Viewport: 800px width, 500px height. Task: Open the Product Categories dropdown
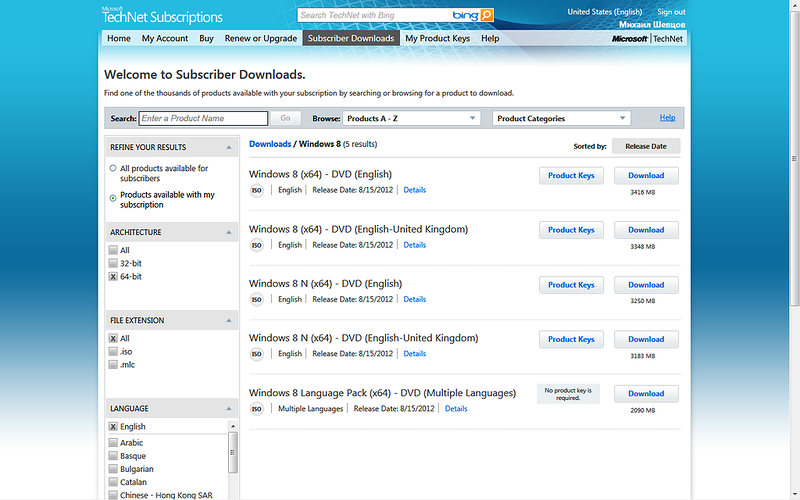point(561,118)
